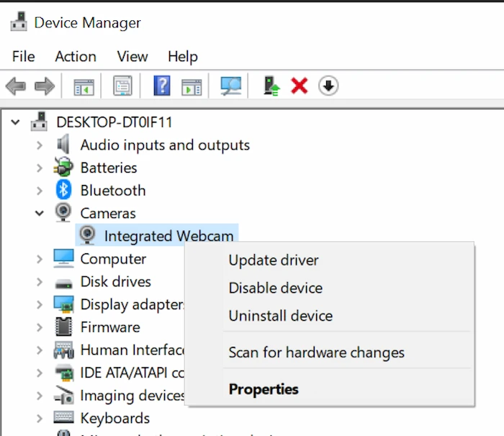Open the View menu
This screenshot has height=436, width=504.
pos(132,57)
